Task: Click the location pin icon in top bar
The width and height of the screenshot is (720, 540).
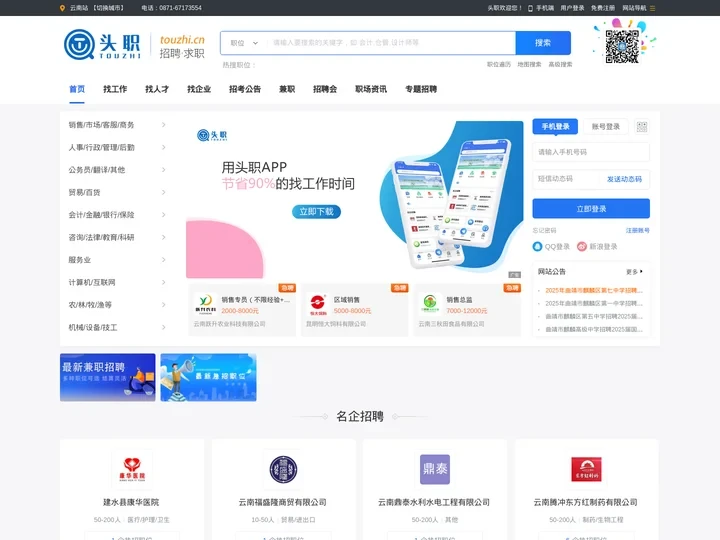Action: (62, 8)
